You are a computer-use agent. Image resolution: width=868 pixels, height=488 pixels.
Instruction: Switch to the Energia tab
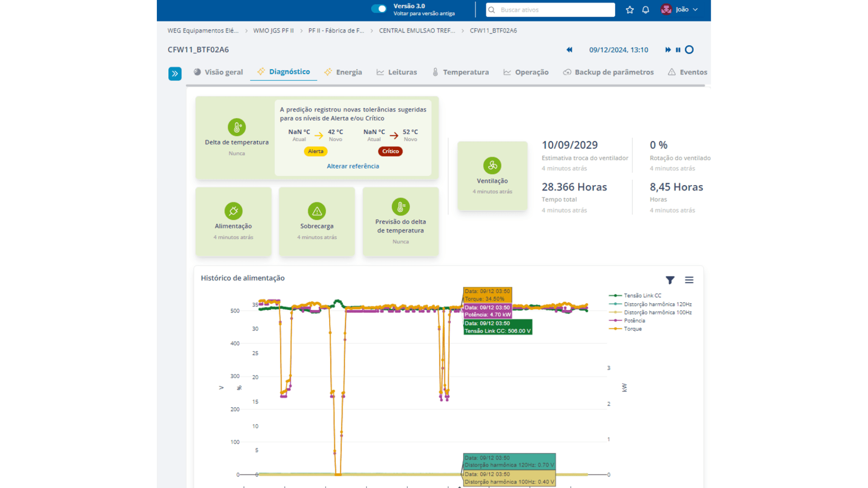pos(343,72)
